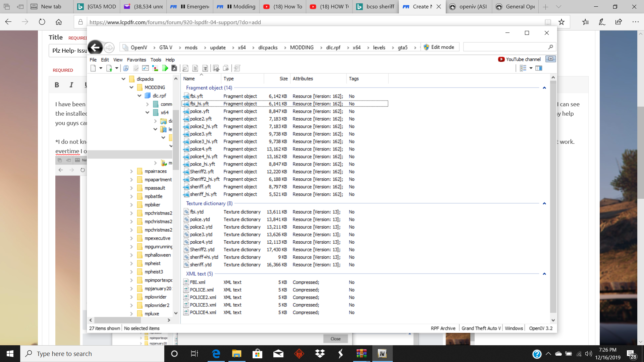644x362 pixels.
Task: Toggle Edit mode
Action: [x=439, y=47]
